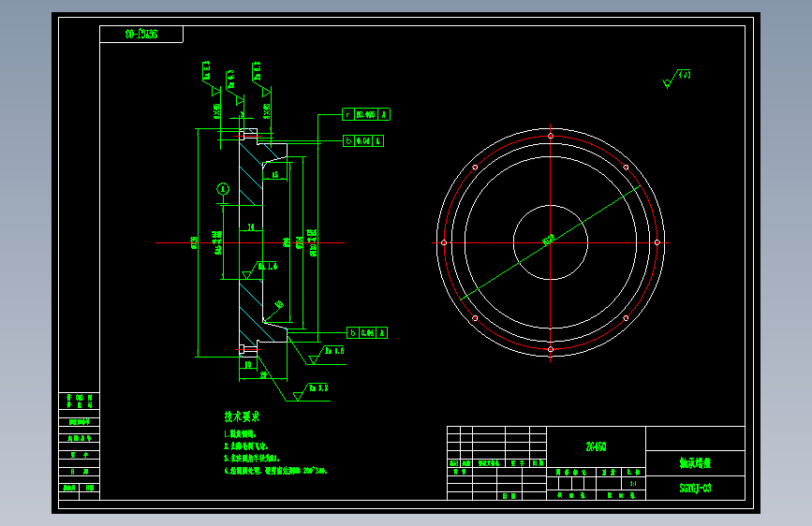Select the dimension 14 in section view
Screen dimensions: 812x526
pos(251,226)
